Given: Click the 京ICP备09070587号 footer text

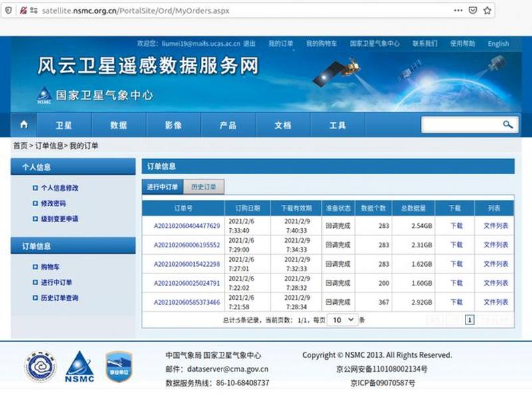Looking at the screenshot, I should tap(383, 383).
